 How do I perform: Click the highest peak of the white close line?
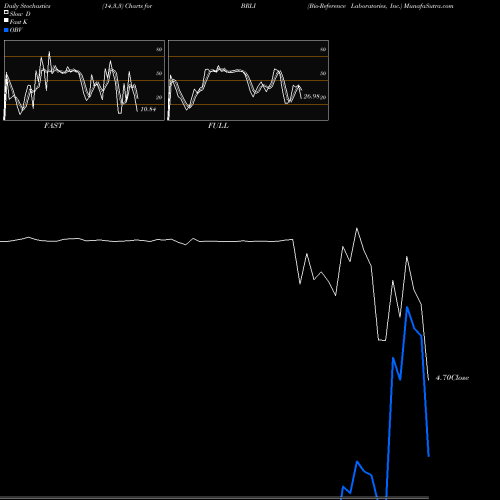pos(357,229)
